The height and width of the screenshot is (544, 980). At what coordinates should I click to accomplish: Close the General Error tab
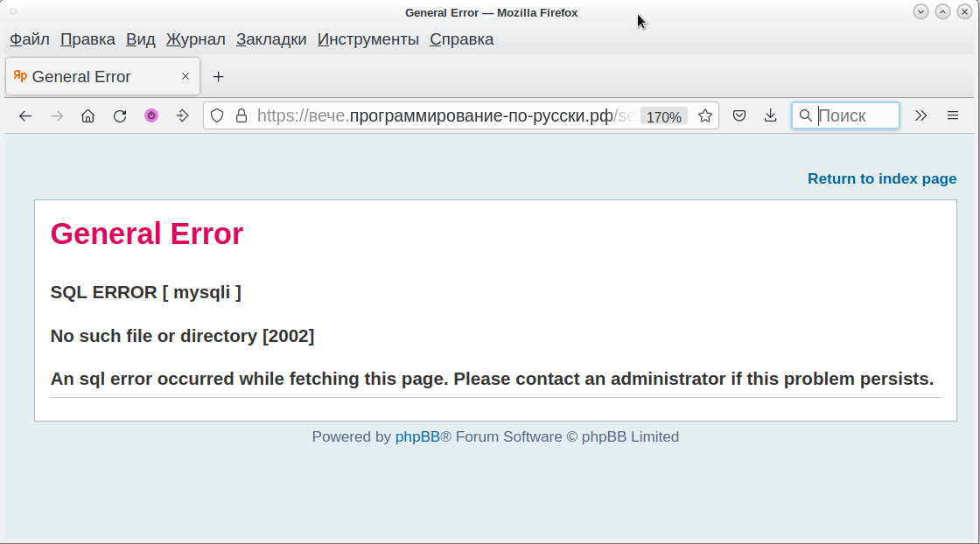185,76
